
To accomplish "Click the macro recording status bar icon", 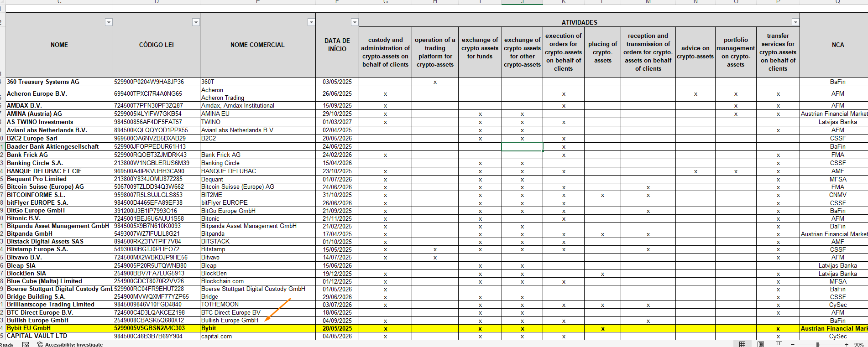I will (x=26, y=344).
